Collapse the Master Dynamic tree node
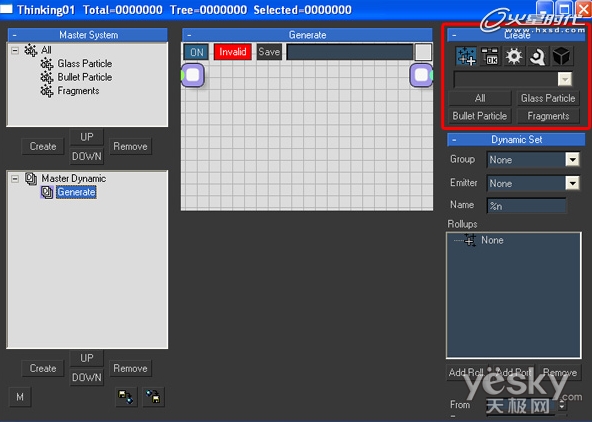 click(15, 179)
